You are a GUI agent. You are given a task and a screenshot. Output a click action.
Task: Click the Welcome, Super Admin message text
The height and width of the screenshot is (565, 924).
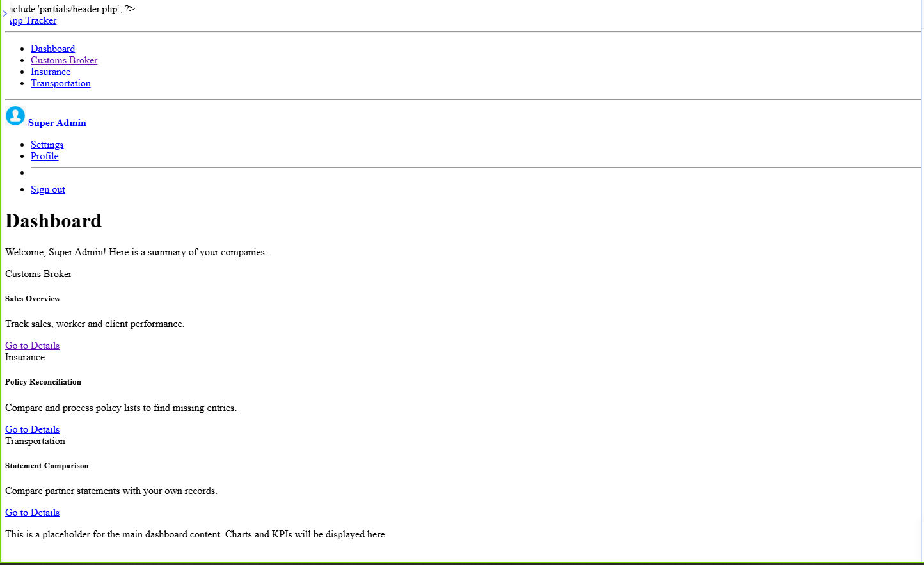point(136,252)
